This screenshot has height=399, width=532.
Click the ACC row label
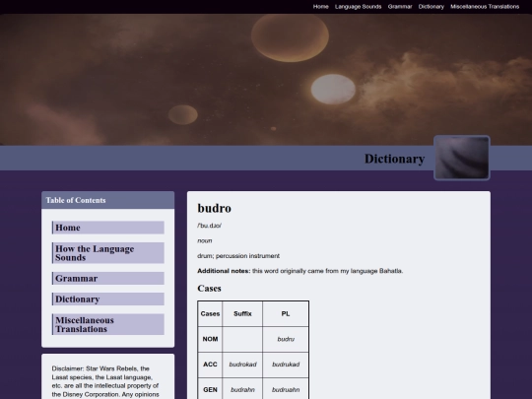pos(210,365)
